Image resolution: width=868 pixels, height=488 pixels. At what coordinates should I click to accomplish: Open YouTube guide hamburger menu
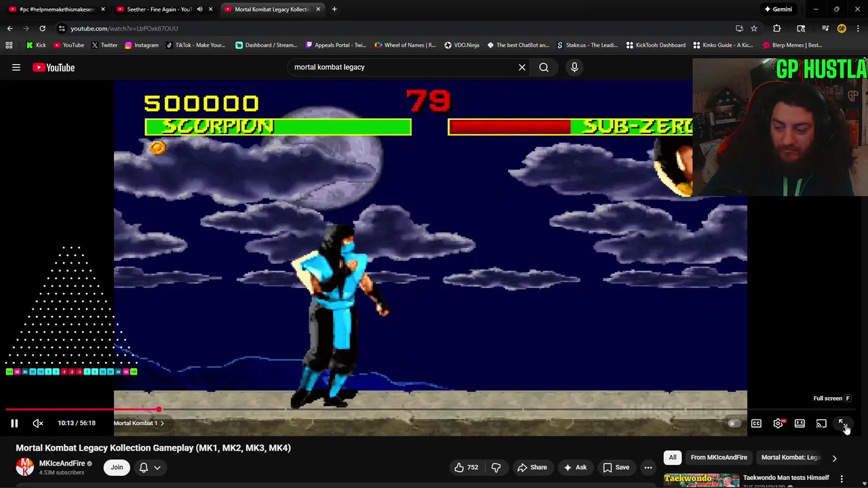click(16, 67)
